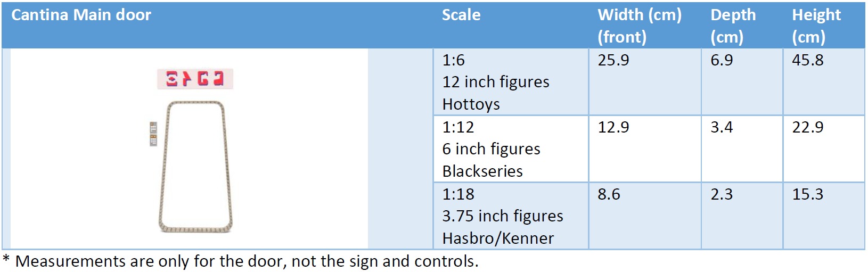Select the 'Scale' column header
This screenshot has width=868, height=272.
click(461, 15)
